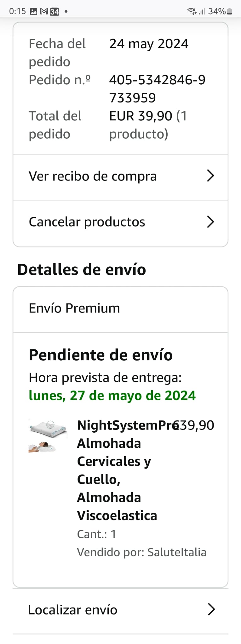Tap the Envío Premium shipping row
Viewport: 241px width, 644px height.
tap(74, 308)
